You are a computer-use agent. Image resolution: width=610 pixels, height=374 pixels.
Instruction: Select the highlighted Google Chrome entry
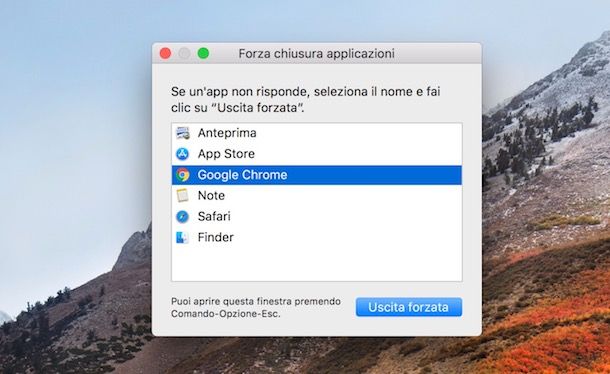[x=317, y=175]
